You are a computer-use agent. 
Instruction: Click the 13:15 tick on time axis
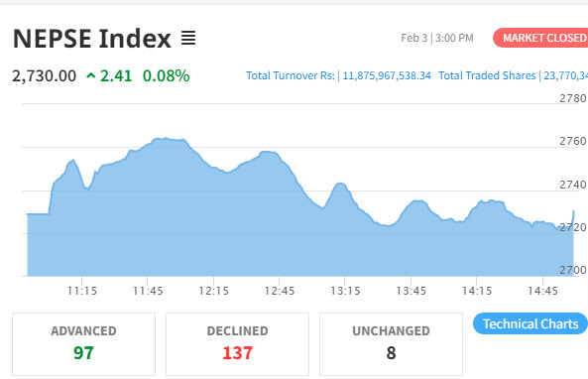345,291
